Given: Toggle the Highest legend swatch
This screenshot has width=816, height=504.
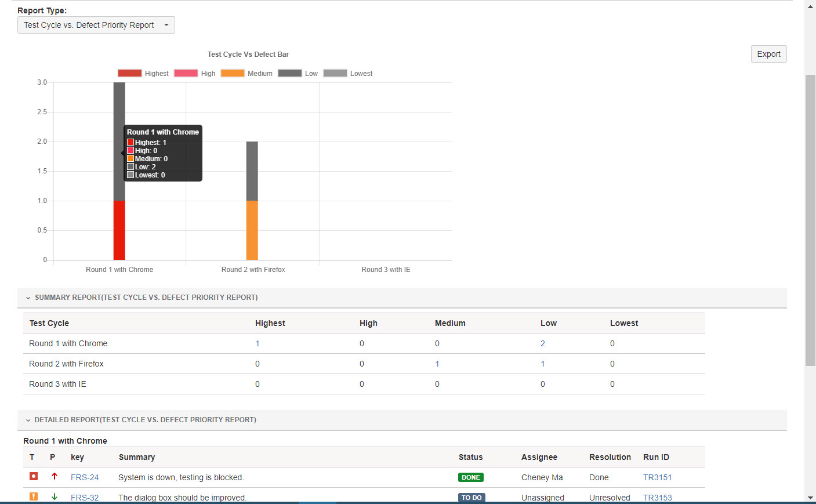Looking at the screenshot, I should pos(130,73).
